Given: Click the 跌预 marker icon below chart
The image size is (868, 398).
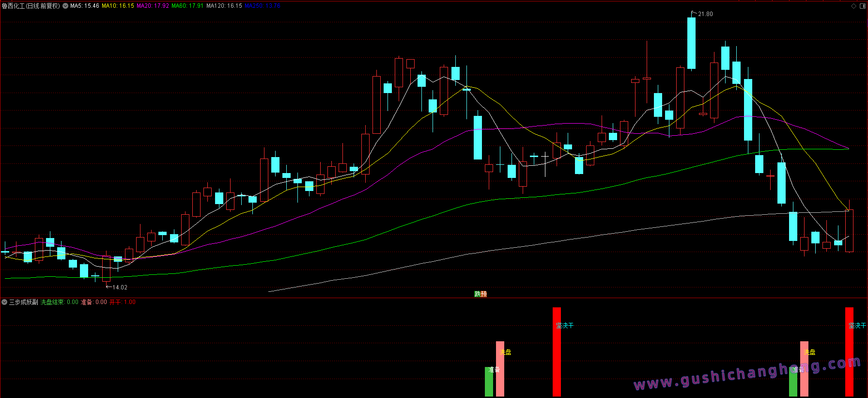Looking at the screenshot, I should click(480, 294).
